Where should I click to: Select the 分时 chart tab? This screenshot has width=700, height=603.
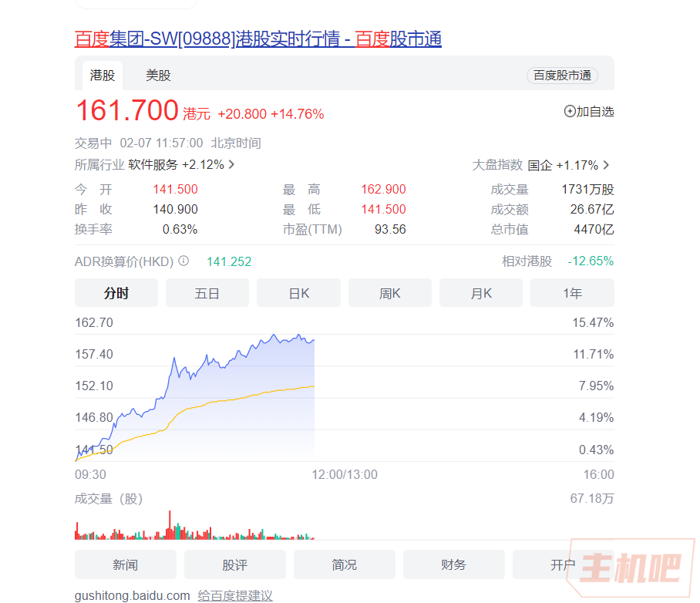coord(116,293)
